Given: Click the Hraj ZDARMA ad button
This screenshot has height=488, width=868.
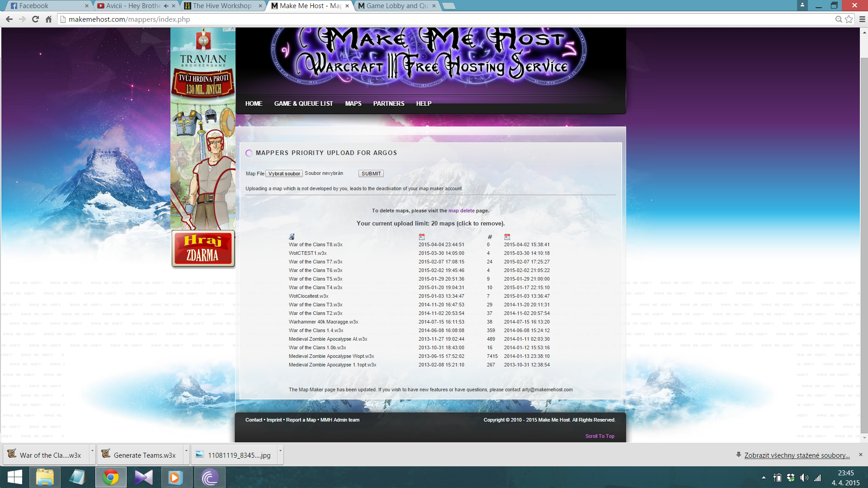Looking at the screenshot, I should click(203, 249).
